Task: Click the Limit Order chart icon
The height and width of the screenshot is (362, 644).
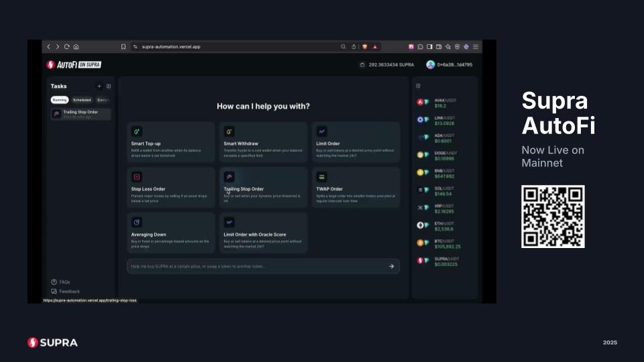Action: pyautogui.click(x=321, y=131)
